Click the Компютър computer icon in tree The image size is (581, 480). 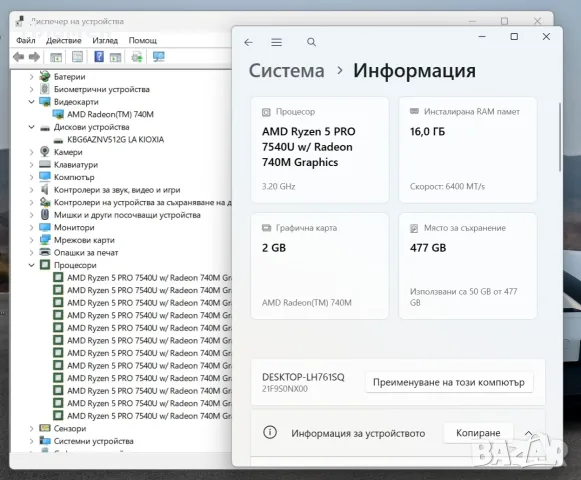(45, 177)
